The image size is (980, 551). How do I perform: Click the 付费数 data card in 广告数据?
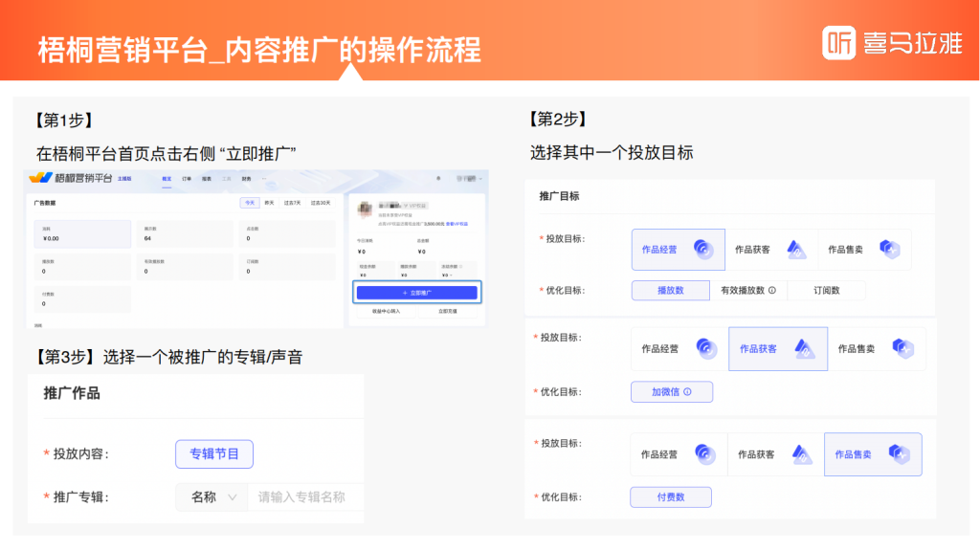(x=82, y=299)
